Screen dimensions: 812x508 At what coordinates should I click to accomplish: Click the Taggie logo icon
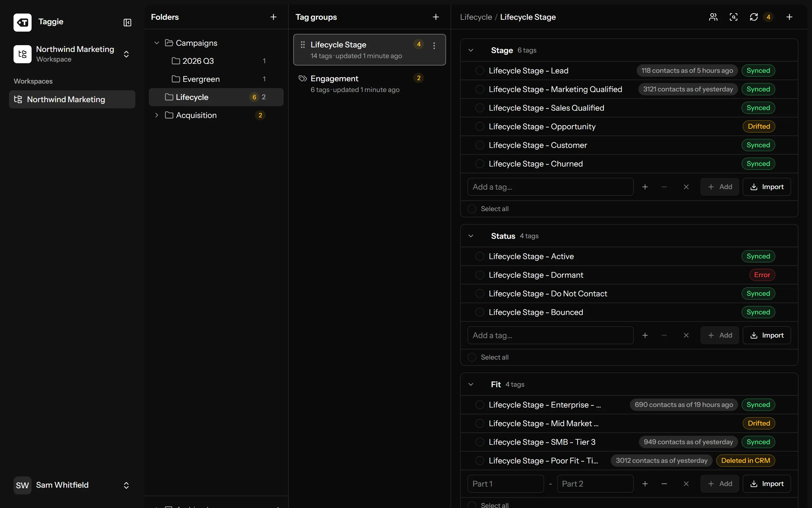[x=23, y=23]
